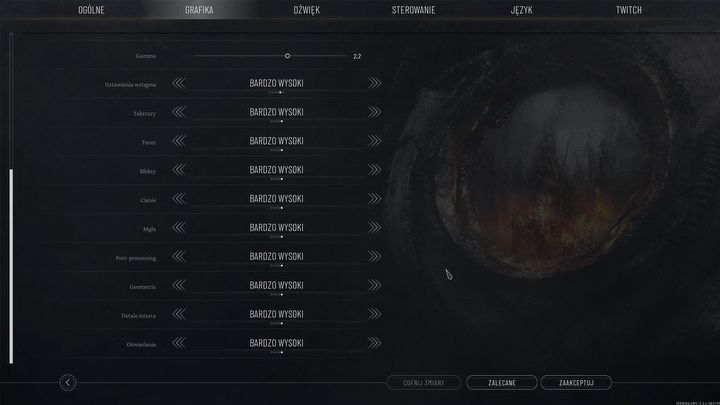The height and width of the screenshot is (405, 720).
Task: Decrease Post-processing quality using left chevrons
Action: pos(179,256)
